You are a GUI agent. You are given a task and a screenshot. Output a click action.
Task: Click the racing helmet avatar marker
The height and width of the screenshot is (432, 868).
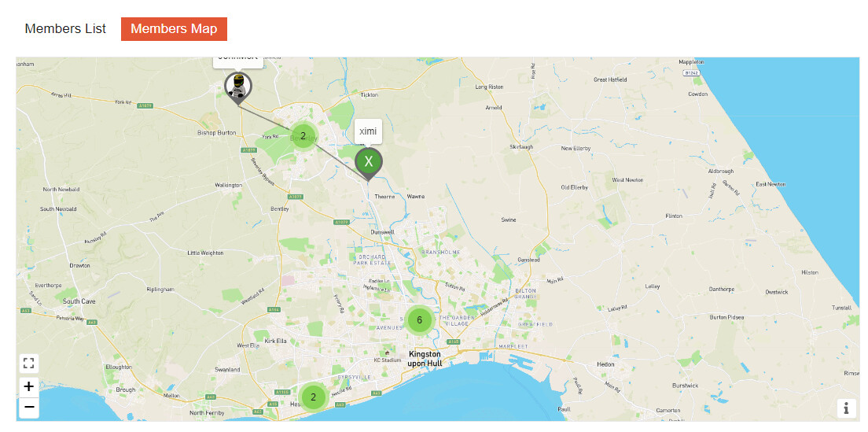[238, 87]
